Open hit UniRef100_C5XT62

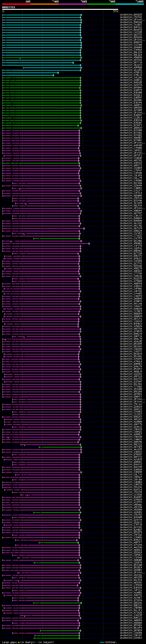click(131, 17)
